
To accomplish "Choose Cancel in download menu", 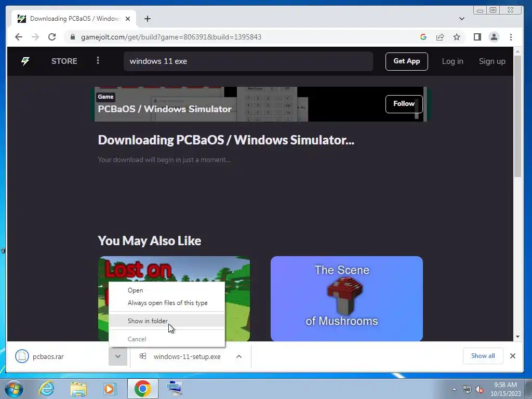I will [x=167, y=339].
